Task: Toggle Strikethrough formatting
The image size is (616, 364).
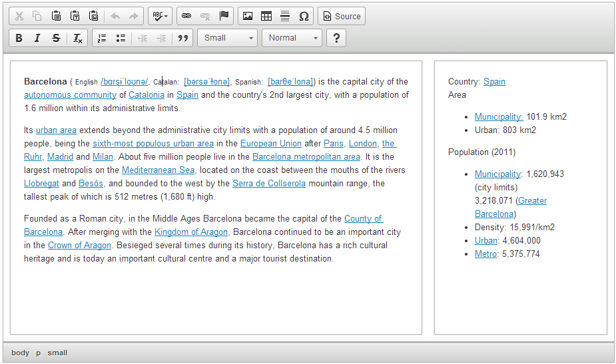Action: (56, 38)
